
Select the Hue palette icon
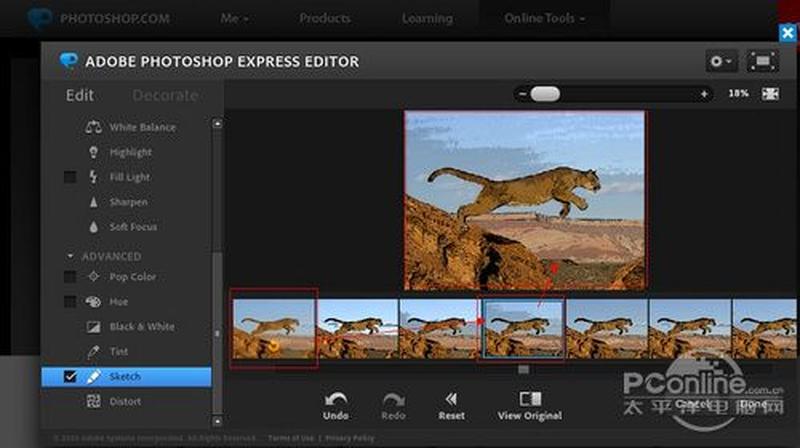tap(93, 302)
